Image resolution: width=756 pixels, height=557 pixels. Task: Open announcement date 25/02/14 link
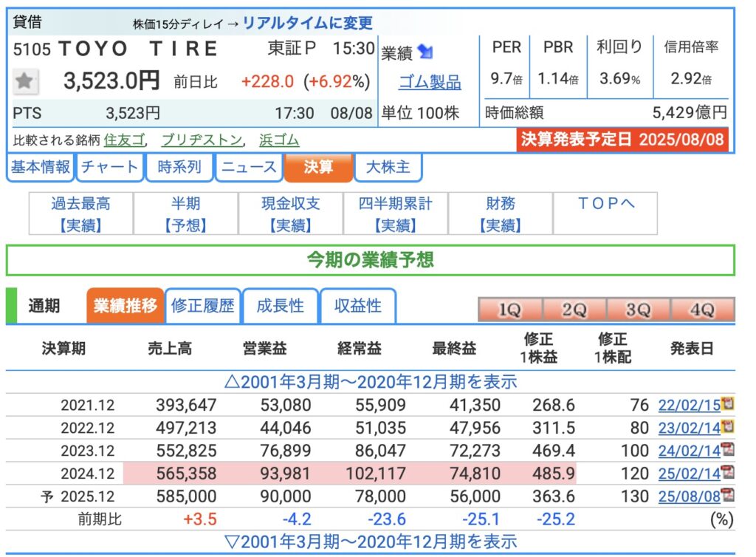click(689, 474)
